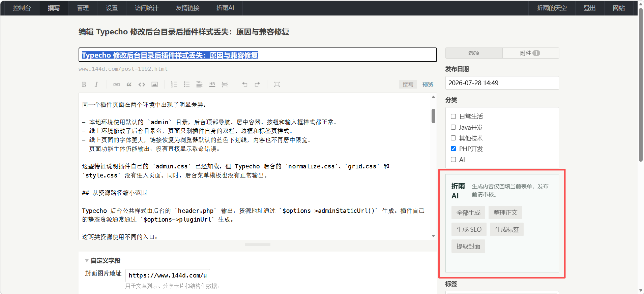The image size is (644, 294).
Task: Check the 日常生活 category
Action: [x=453, y=117]
